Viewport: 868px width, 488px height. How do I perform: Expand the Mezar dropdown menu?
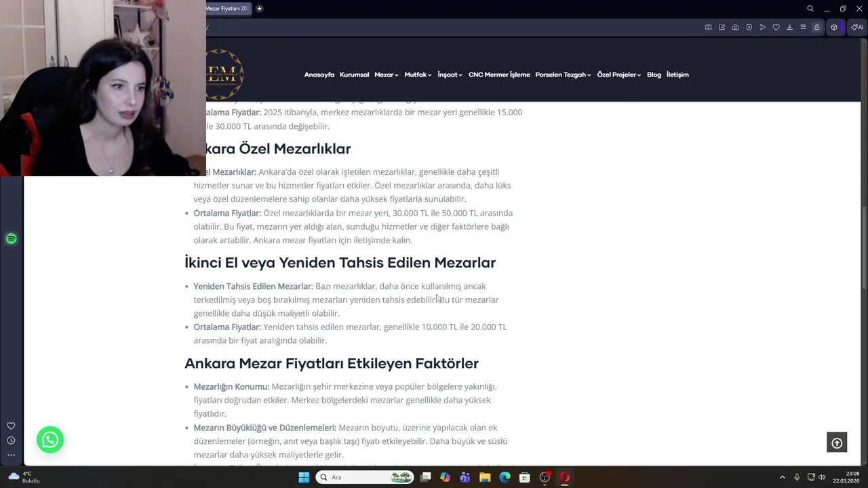tap(387, 75)
